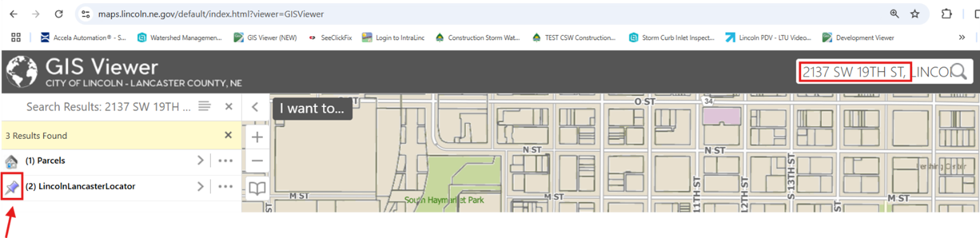Zoom in the map with plus button
Screen dimensions: 980x238
(257, 136)
